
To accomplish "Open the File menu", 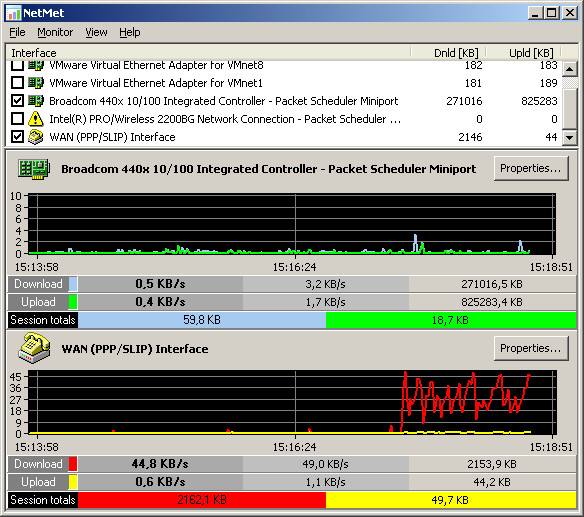I will coord(17,32).
